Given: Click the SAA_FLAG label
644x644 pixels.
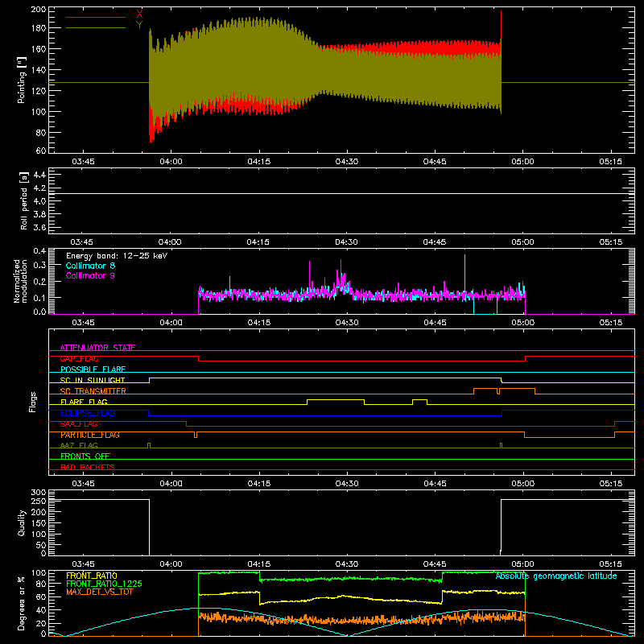Looking at the screenshot, I should [x=79, y=424].
